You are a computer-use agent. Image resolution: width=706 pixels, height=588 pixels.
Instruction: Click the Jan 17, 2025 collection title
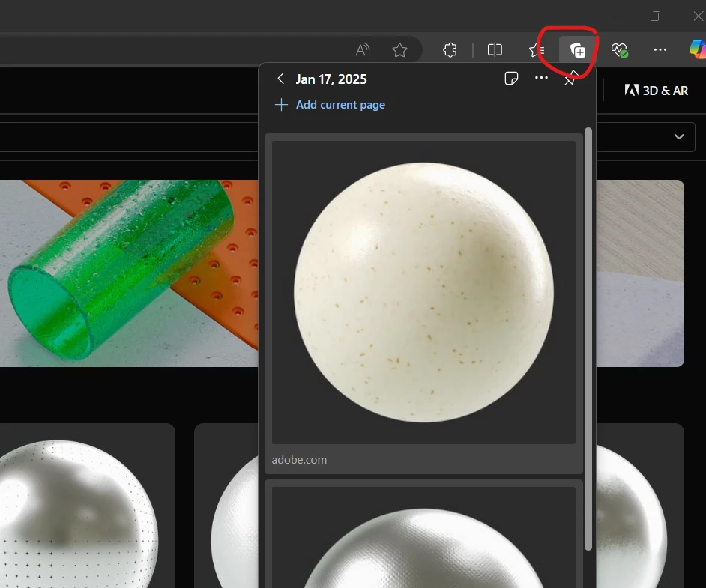tap(331, 79)
